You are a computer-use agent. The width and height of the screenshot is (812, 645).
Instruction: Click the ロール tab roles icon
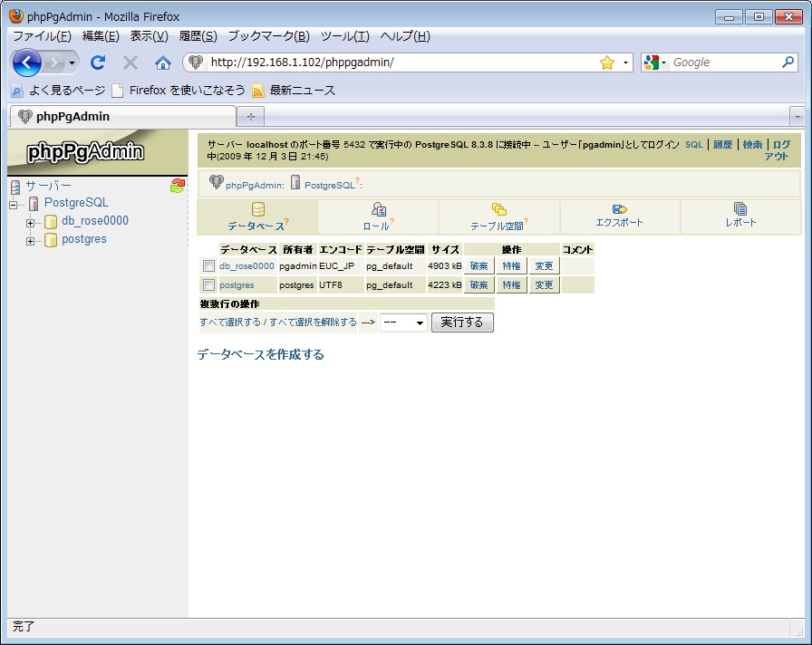[x=379, y=209]
